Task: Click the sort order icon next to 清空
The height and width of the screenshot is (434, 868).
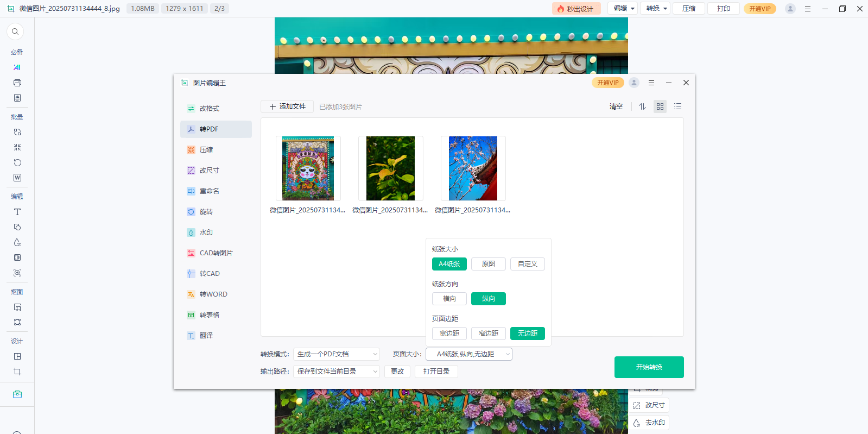Action: (642, 106)
